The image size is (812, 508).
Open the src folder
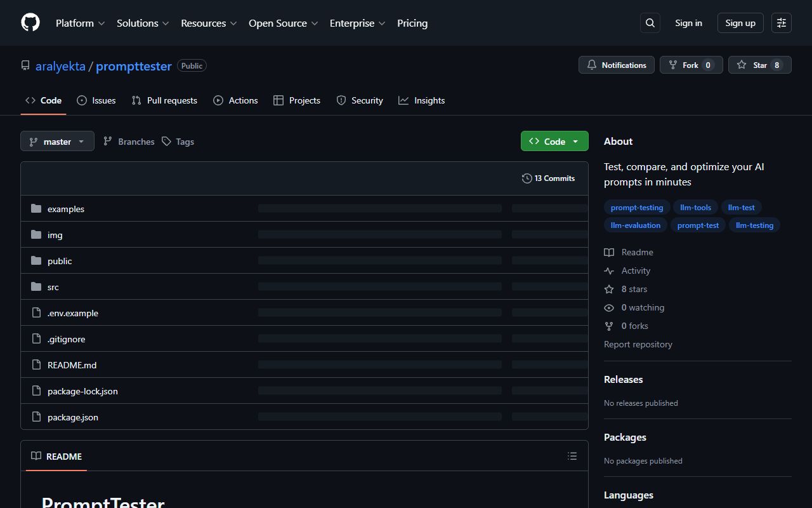point(53,286)
